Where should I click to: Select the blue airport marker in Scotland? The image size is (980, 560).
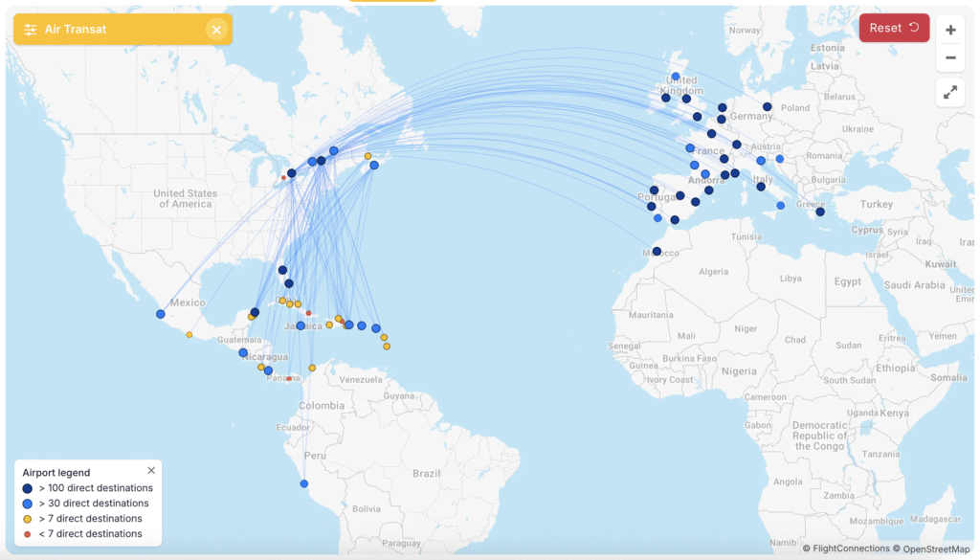(x=676, y=77)
